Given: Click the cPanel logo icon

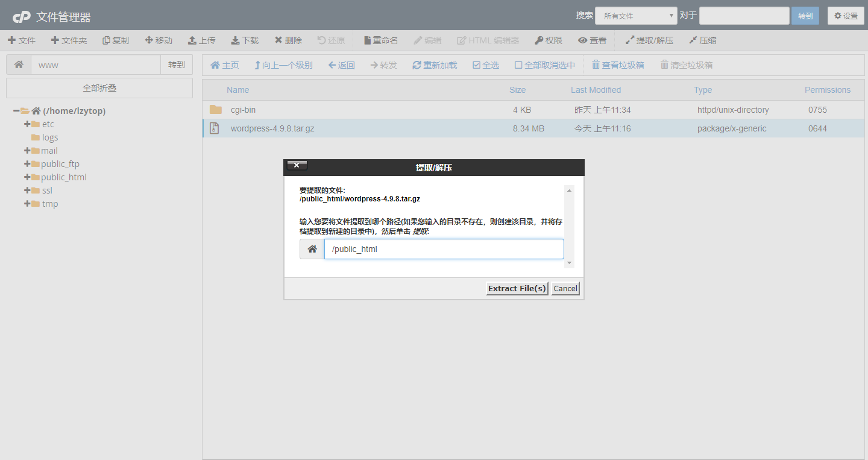Looking at the screenshot, I should tap(22, 17).
